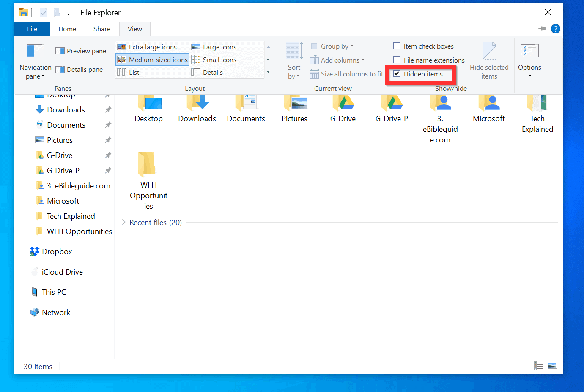Open the File menu
584x392 pixels.
click(32, 28)
